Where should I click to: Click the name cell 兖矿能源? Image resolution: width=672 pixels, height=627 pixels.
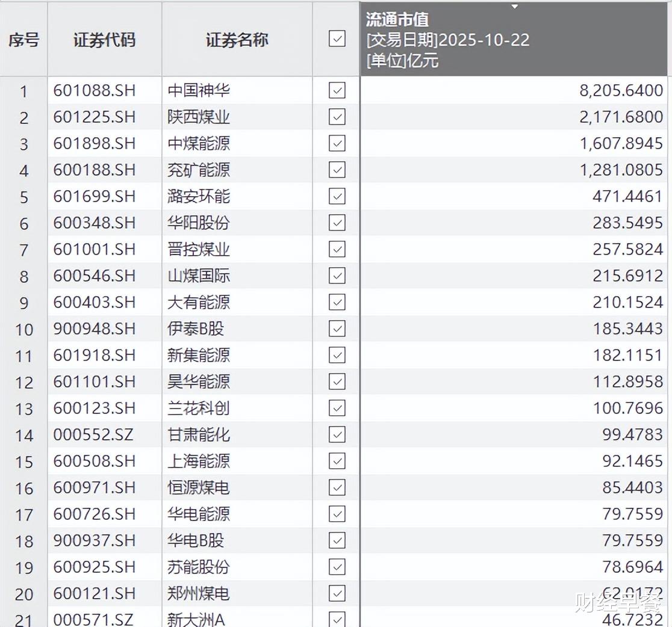coord(199,170)
